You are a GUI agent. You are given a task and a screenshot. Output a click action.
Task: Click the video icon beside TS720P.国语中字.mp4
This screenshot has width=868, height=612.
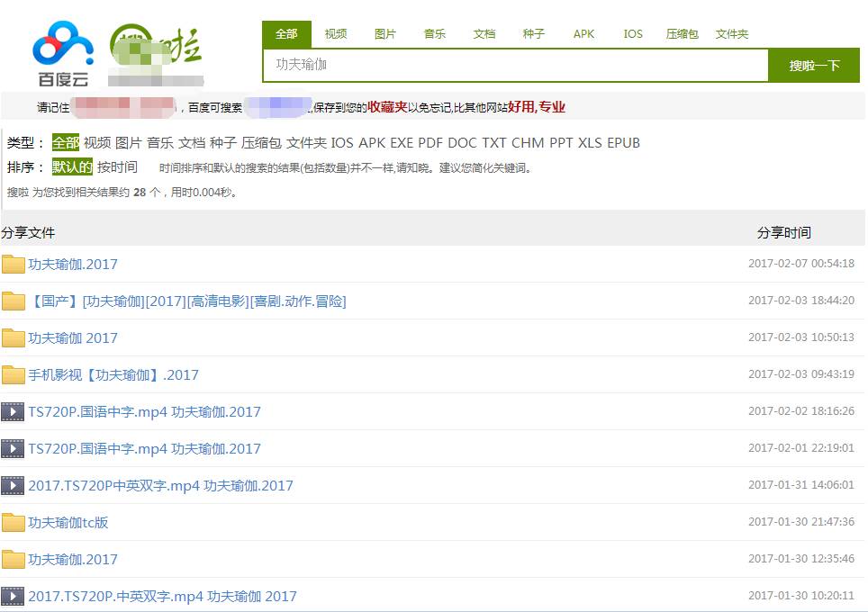point(13,411)
